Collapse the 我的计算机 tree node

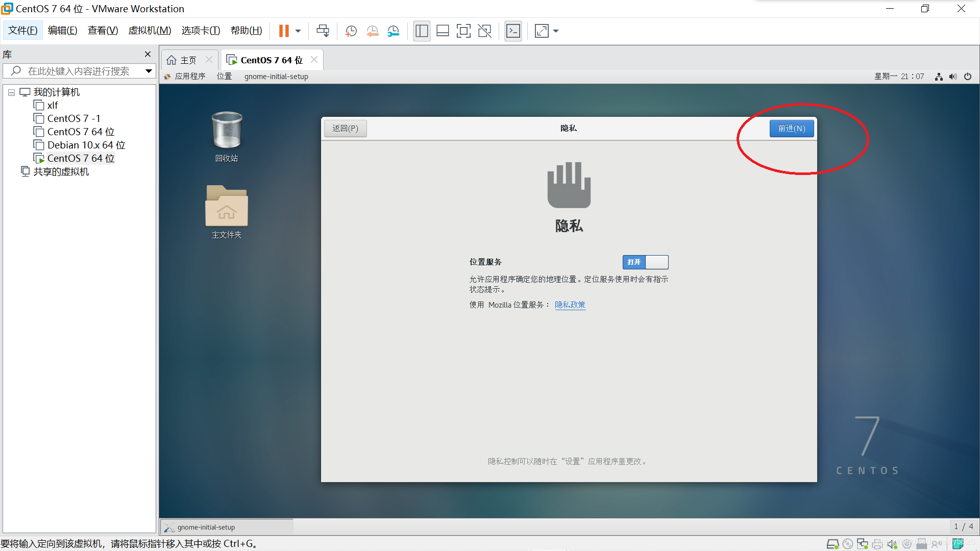pyautogui.click(x=11, y=92)
